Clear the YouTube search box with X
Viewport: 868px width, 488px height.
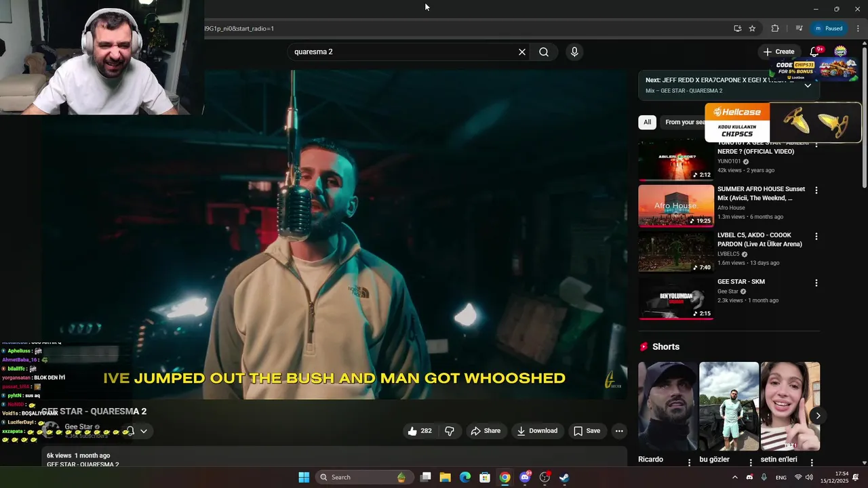point(522,52)
